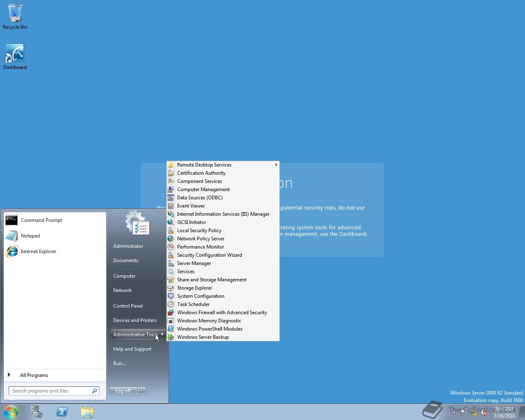Select System Configuration menu entry
Image resolution: width=525 pixels, height=420 pixels.
point(223,296)
